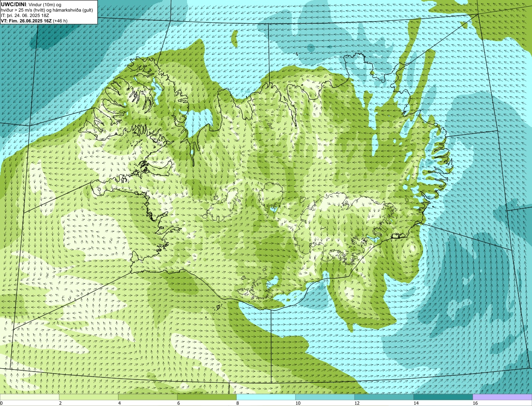Click the 12–14 m/s teal legend segment
Image resolution: width=532 pixels, height=406 pixels.
(384, 397)
